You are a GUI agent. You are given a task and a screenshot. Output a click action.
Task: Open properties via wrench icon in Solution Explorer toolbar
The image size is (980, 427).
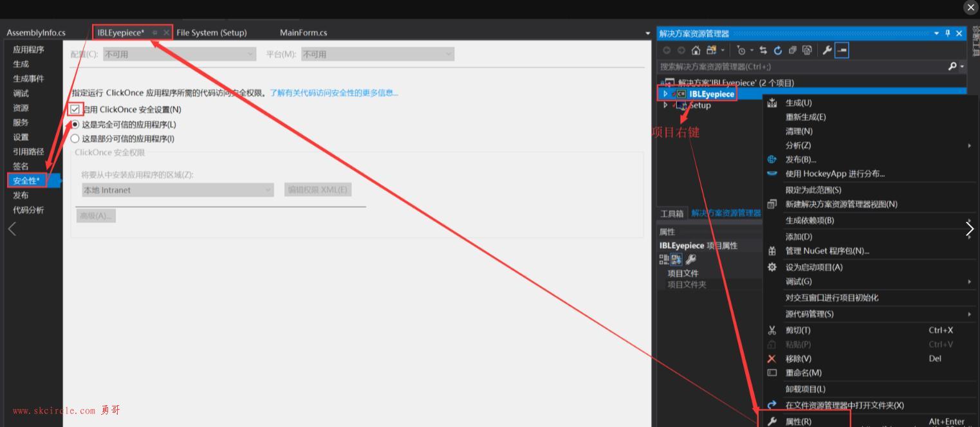827,50
